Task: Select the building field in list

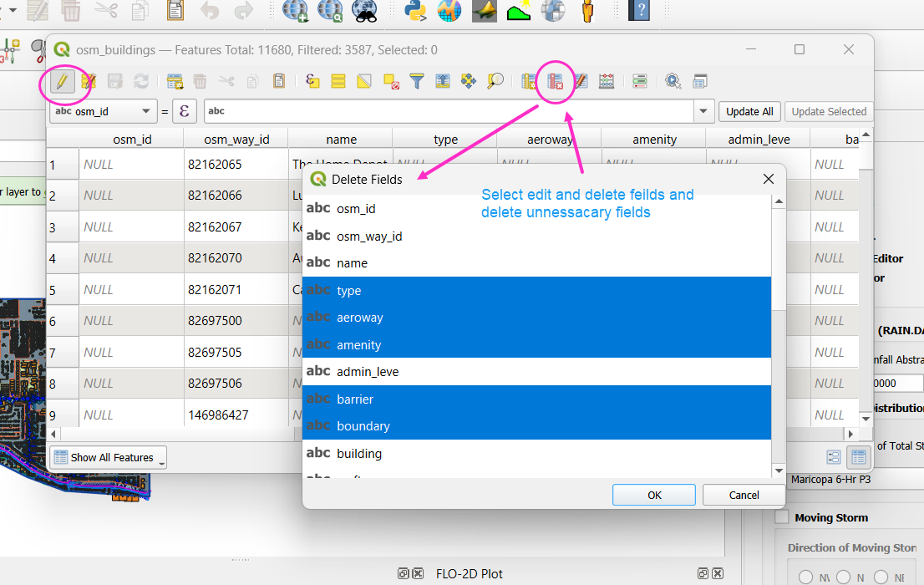Action: (359, 453)
